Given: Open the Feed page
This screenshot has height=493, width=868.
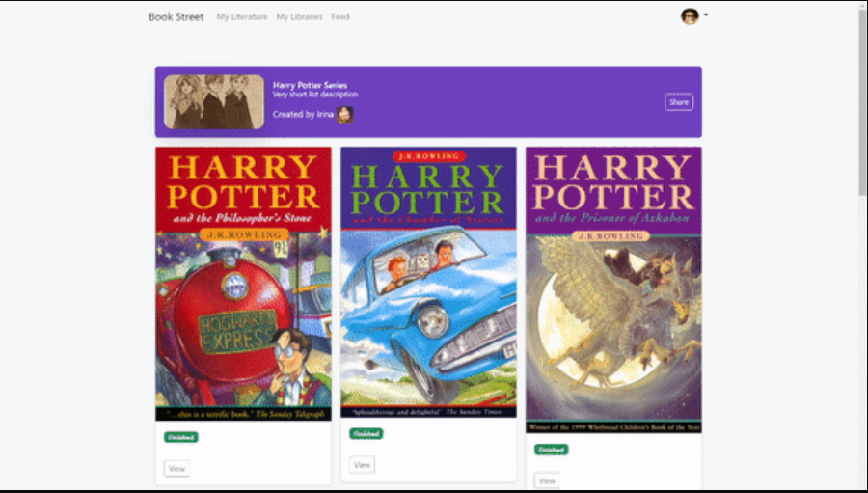Looking at the screenshot, I should [x=340, y=17].
